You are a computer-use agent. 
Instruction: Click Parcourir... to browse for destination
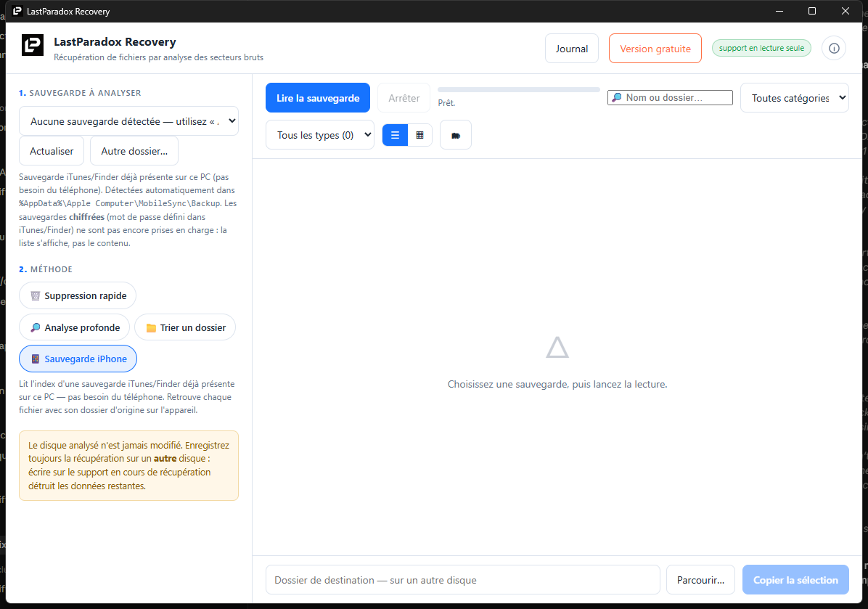pyautogui.click(x=700, y=580)
